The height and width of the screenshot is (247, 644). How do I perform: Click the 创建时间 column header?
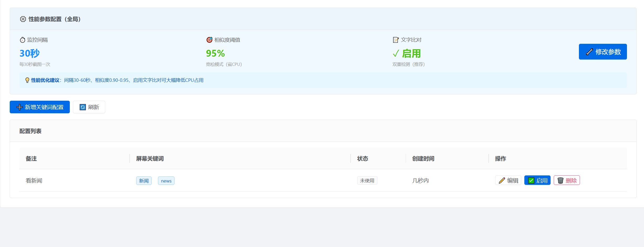pos(423,159)
